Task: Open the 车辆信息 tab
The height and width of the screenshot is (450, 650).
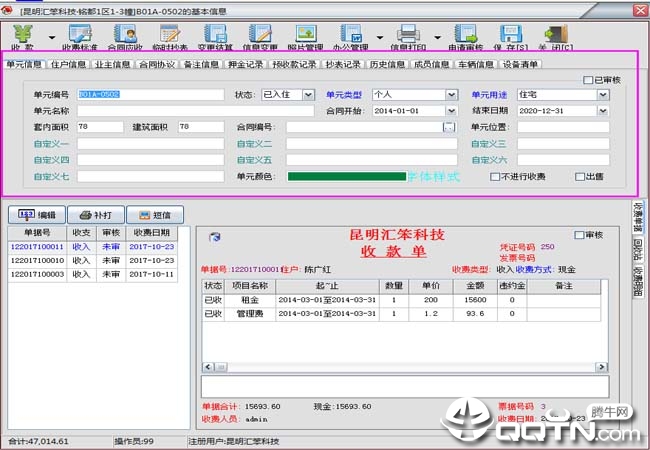Action: (x=476, y=64)
